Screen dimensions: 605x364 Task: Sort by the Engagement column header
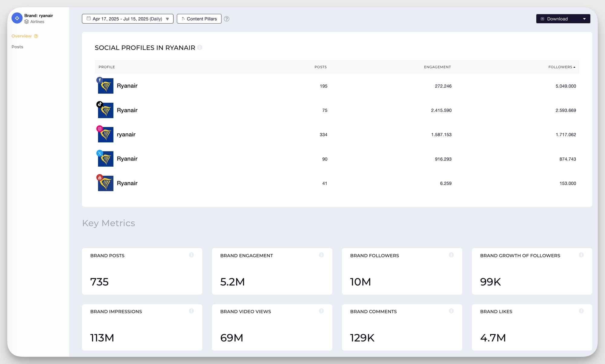point(437,67)
